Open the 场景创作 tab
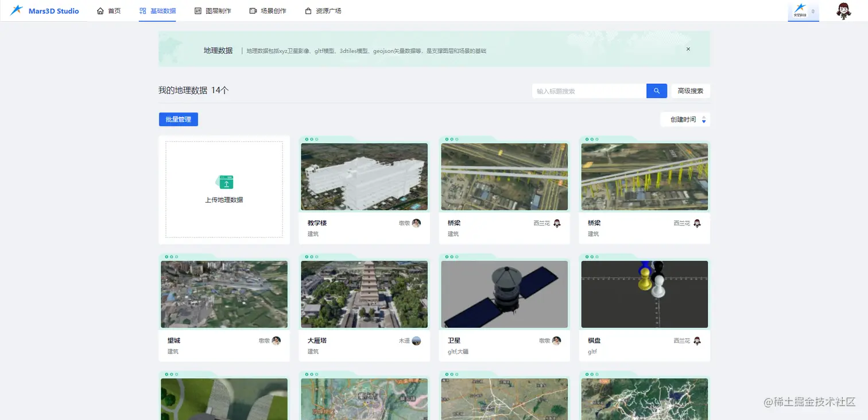 tap(268, 11)
